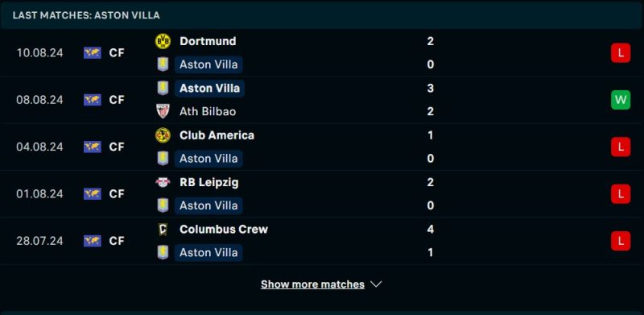Click the Columbus Crew crest icon
Viewport: 644px width, 315px height.
[x=163, y=229]
